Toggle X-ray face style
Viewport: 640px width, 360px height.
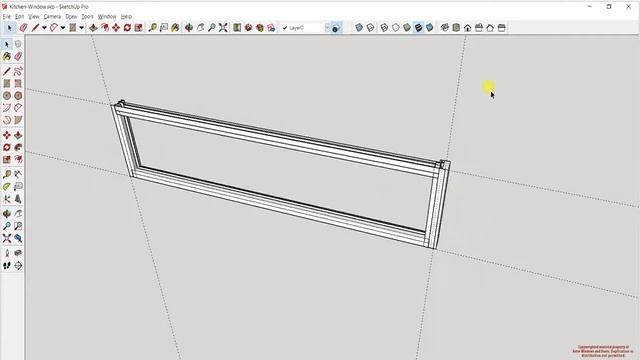click(x=359, y=28)
